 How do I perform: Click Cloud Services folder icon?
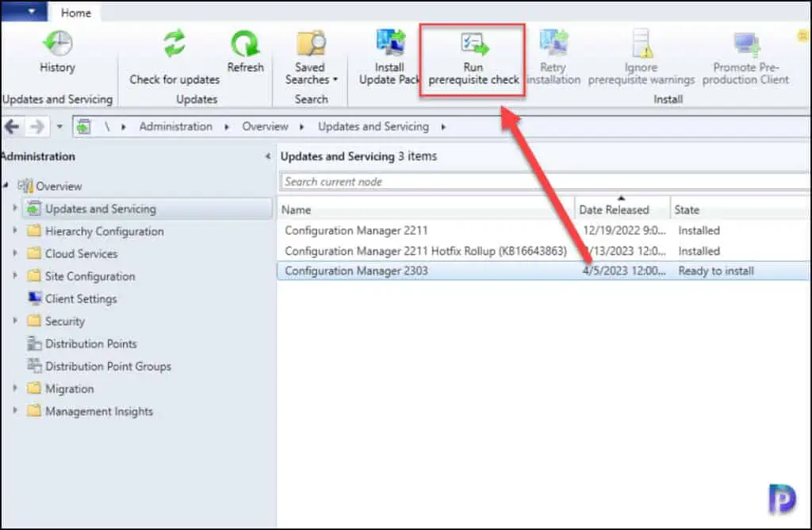pyautogui.click(x=34, y=253)
